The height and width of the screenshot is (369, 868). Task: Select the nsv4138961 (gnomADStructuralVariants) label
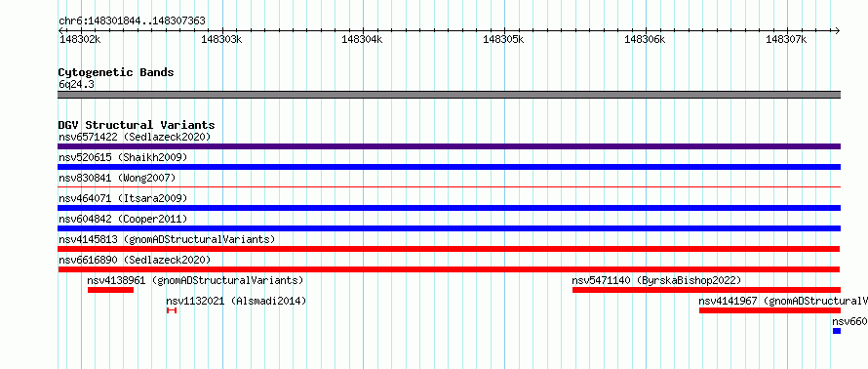tap(195, 280)
